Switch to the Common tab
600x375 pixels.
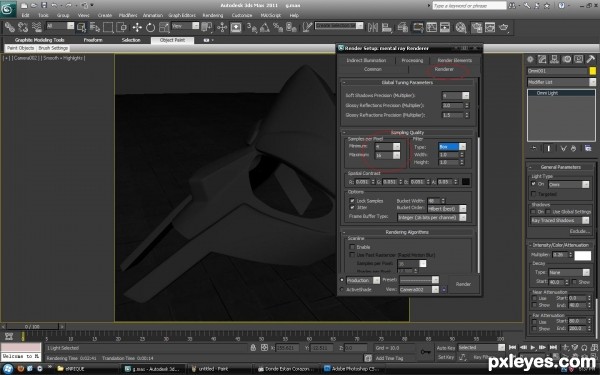pos(373,69)
